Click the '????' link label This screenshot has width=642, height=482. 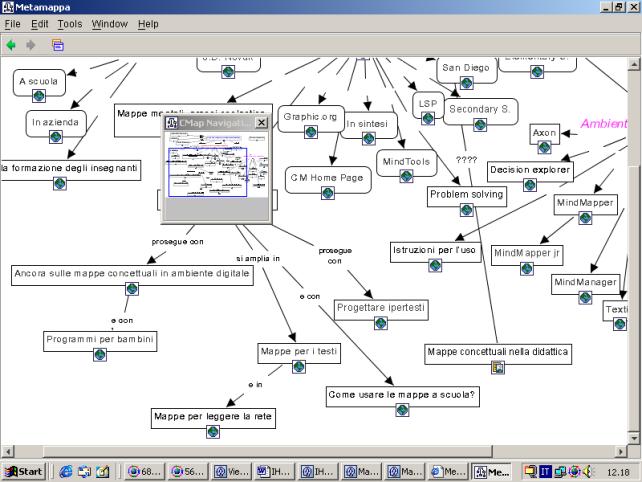pos(466,160)
